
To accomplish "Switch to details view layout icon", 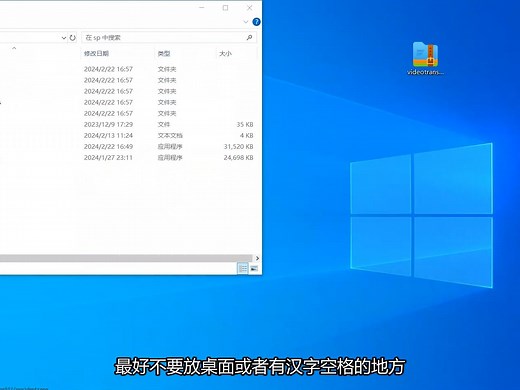I will [243, 268].
